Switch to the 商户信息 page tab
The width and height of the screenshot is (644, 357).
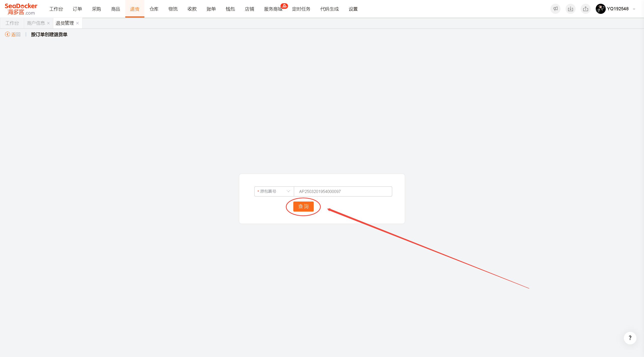[36, 23]
